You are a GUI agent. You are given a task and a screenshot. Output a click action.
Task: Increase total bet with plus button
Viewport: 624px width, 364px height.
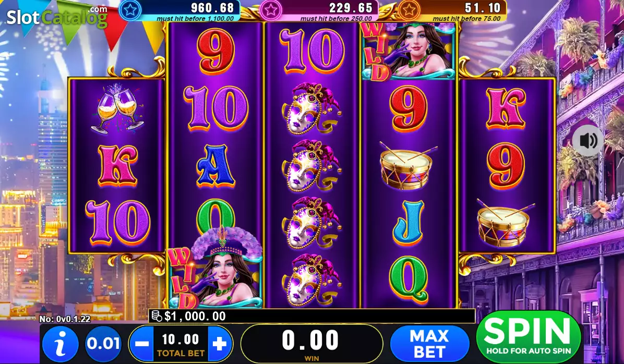(x=220, y=344)
